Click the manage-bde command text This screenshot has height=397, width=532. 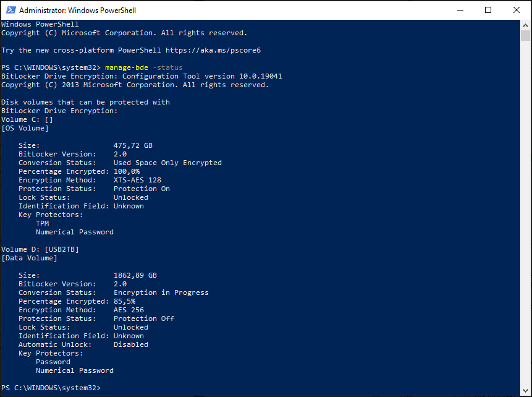[127, 67]
